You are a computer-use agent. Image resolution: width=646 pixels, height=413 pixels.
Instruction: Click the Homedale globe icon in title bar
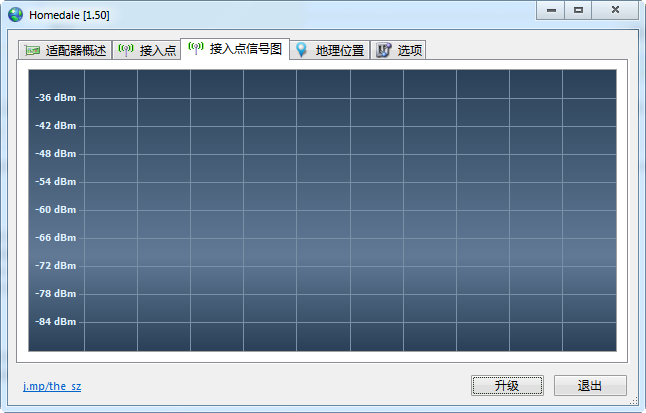click(x=15, y=15)
